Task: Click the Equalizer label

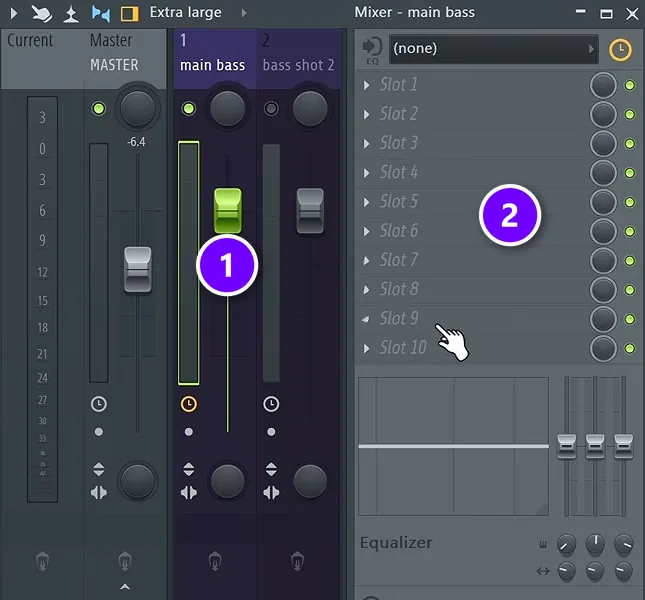Action: tap(396, 543)
